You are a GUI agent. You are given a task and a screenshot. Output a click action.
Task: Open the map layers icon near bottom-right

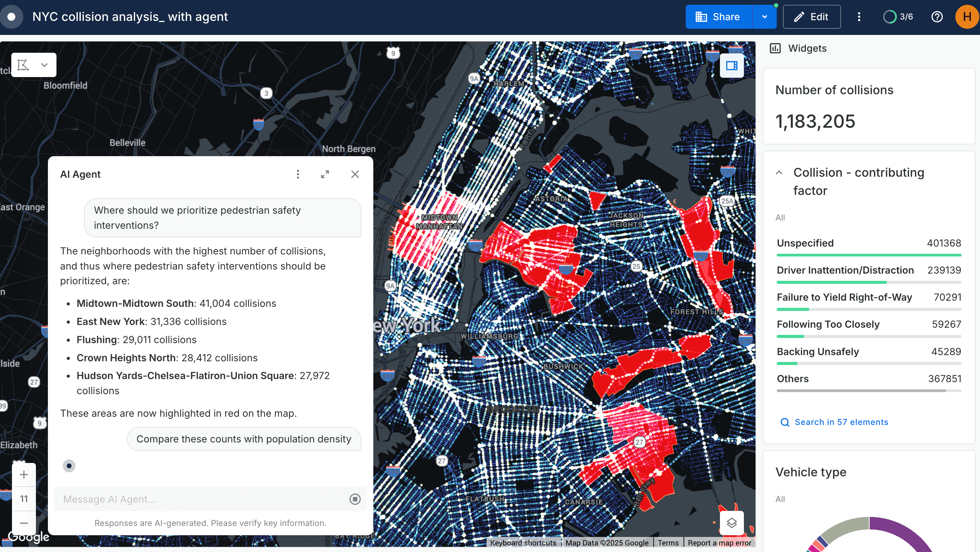tap(732, 523)
